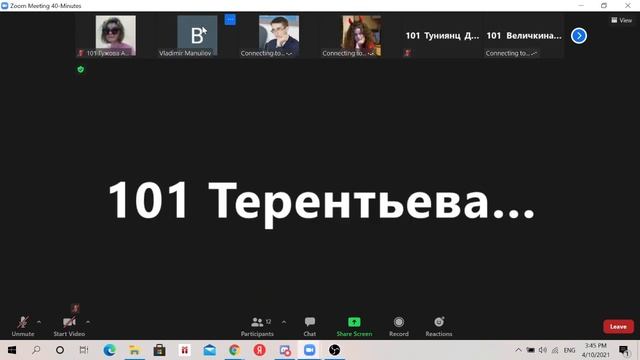Expand the Participants options arrow
Image resolution: width=640 pixels, height=360 pixels.
pos(284,322)
